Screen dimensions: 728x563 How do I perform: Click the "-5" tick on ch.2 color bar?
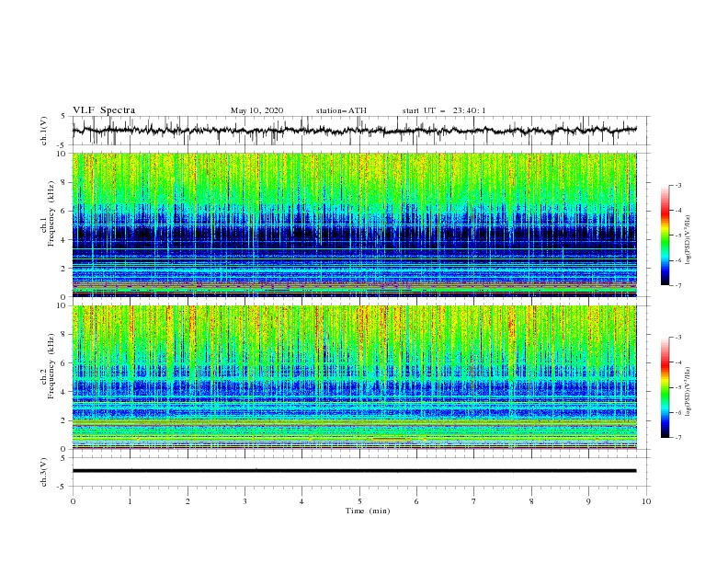677,387
